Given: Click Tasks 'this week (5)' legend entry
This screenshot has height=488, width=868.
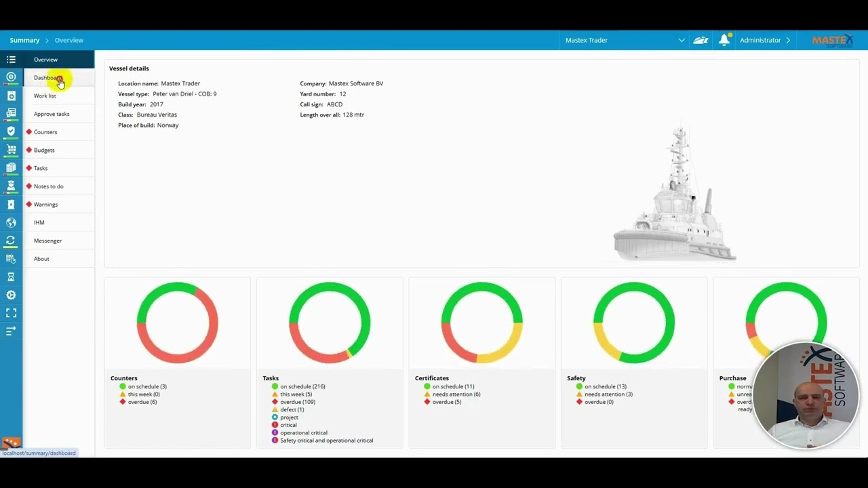Looking at the screenshot, I should pyautogui.click(x=292, y=394).
